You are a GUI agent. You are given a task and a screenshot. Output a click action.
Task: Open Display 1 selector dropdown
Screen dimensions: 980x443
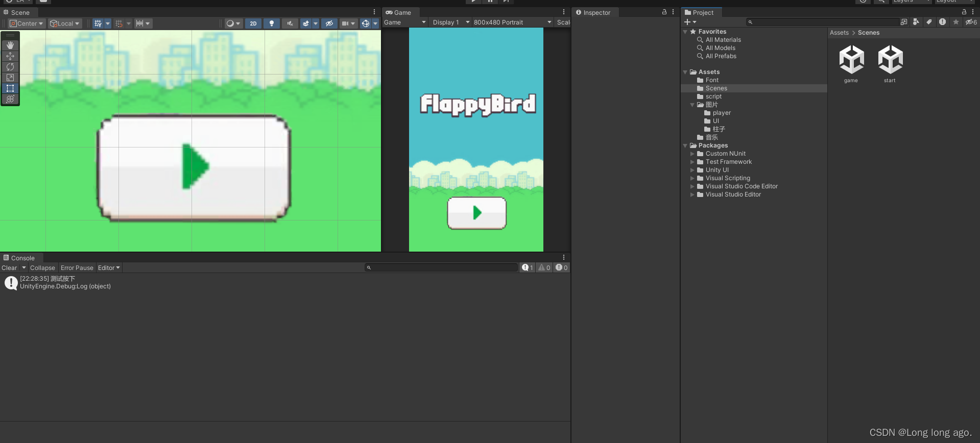[x=451, y=22]
